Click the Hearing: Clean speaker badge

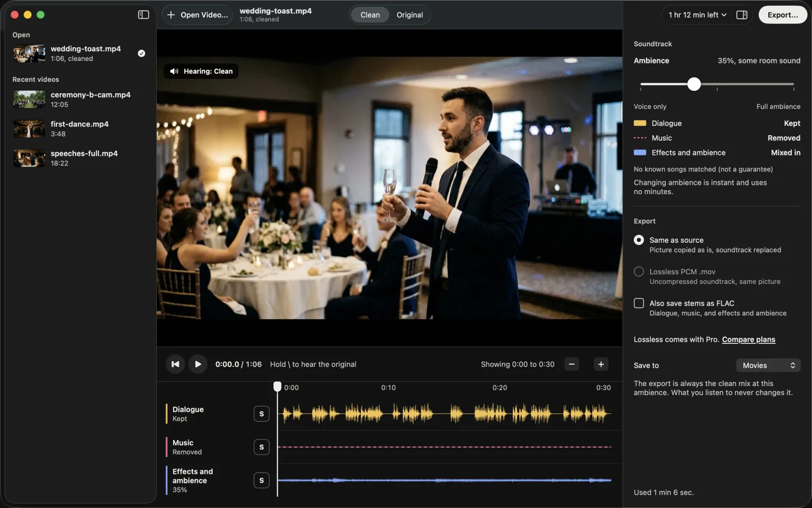click(x=201, y=71)
